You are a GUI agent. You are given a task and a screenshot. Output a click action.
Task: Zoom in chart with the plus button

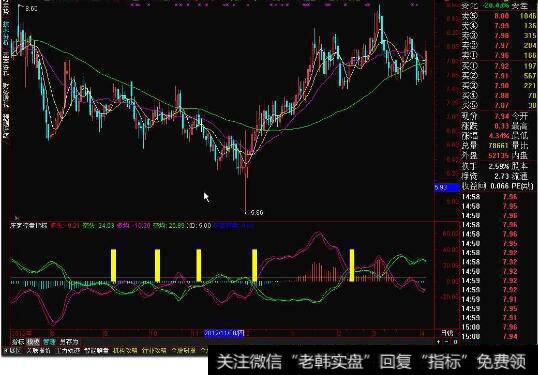tap(438, 342)
